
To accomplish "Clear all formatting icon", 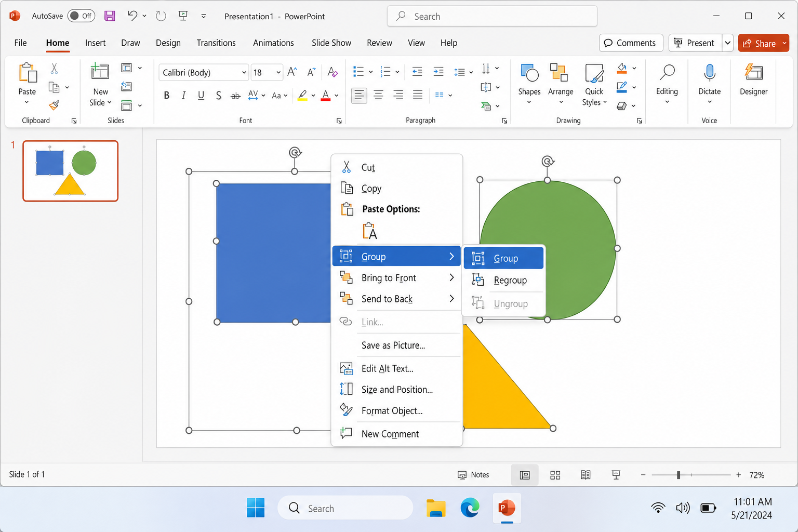I will (332, 72).
